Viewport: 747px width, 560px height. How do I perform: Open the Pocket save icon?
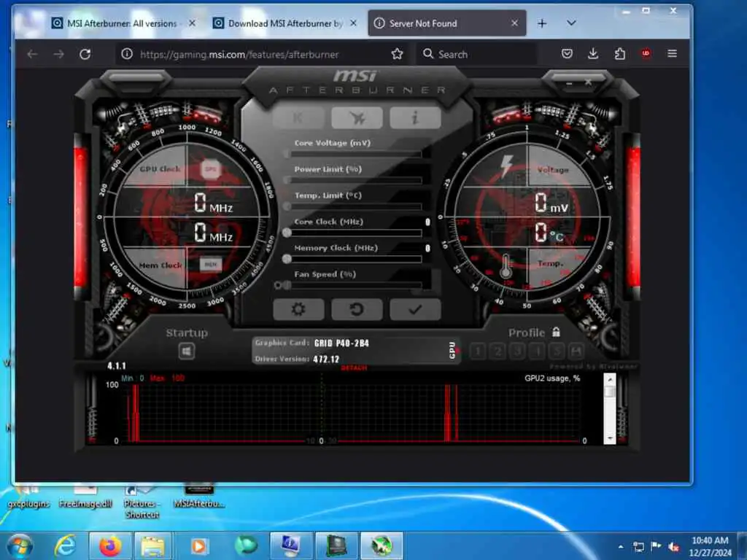pyautogui.click(x=567, y=53)
